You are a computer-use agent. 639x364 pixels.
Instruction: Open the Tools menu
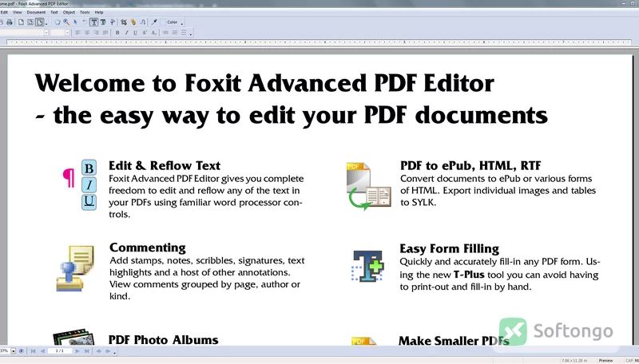[85, 12]
